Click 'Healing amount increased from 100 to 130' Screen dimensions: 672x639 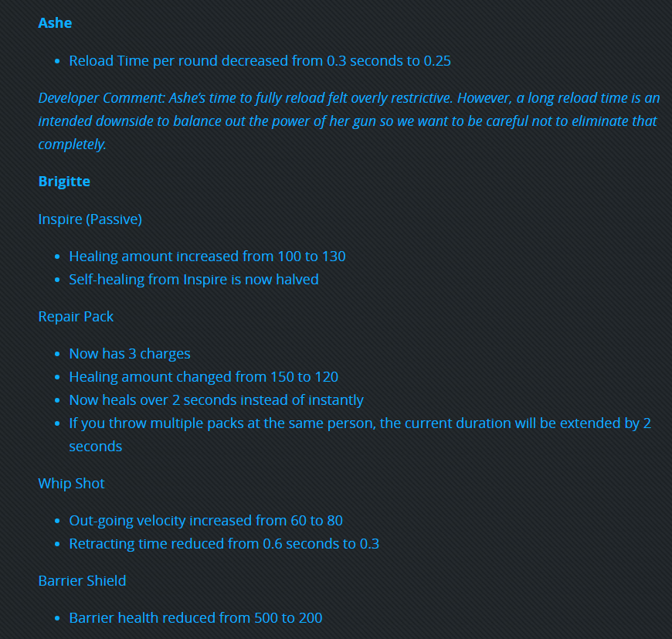tap(207, 256)
